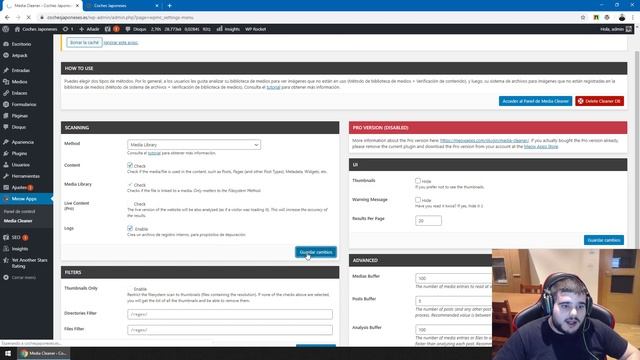The width and height of the screenshot is (640, 360).
Task: Toggle the Content Check checkbox
Action: 130,165
